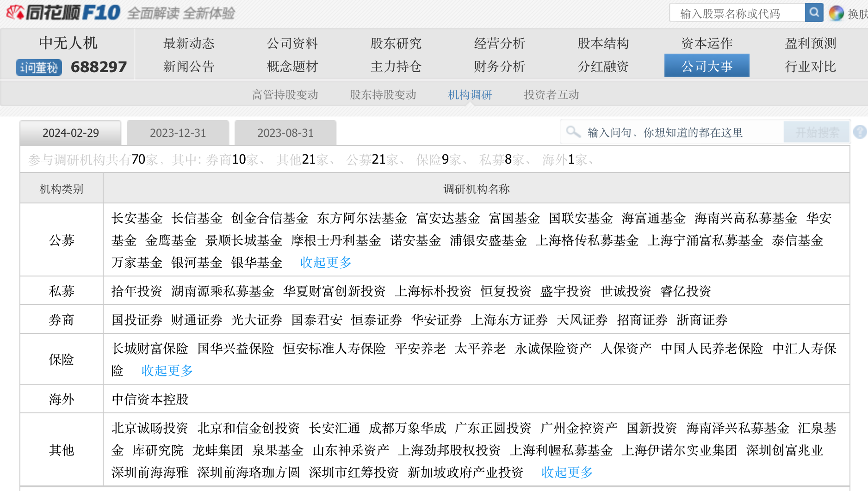The width and height of the screenshot is (868, 491).
Task: Select the 2024-02-29 date tab
Action: 71,133
